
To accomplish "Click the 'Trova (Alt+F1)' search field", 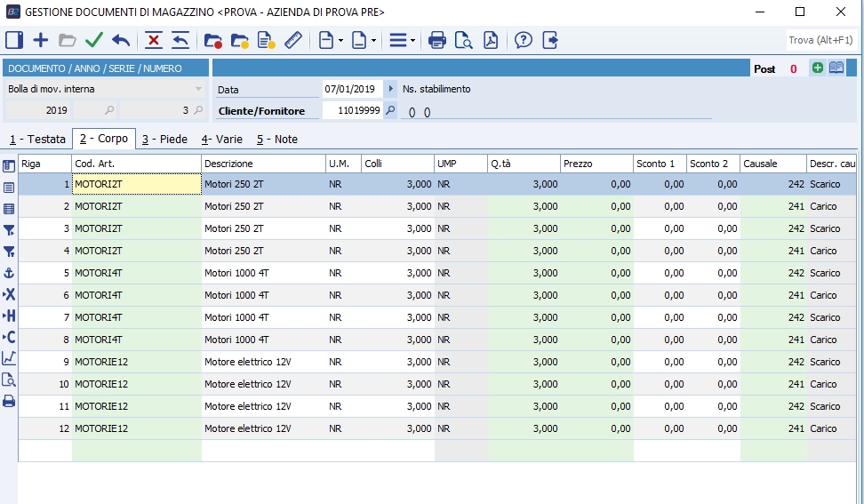I will pos(820,40).
